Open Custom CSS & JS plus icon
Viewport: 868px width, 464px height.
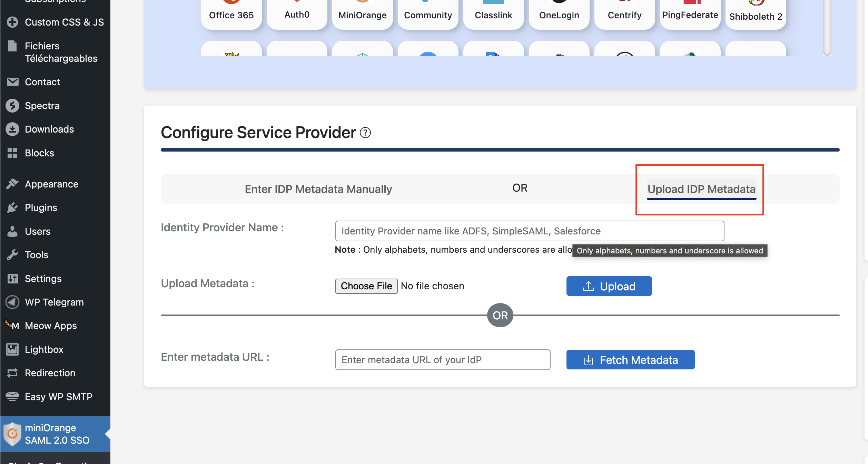coord(12,22)
